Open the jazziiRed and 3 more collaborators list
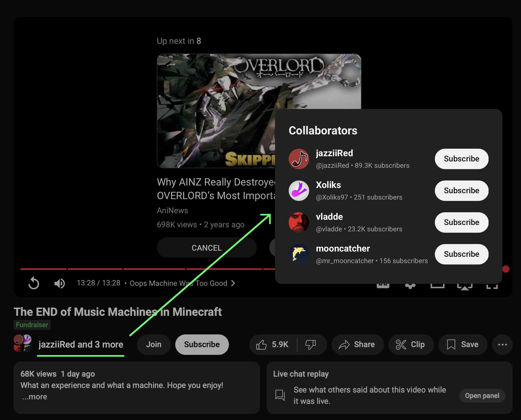Screen dimensions: 521x420 (81, 345)
